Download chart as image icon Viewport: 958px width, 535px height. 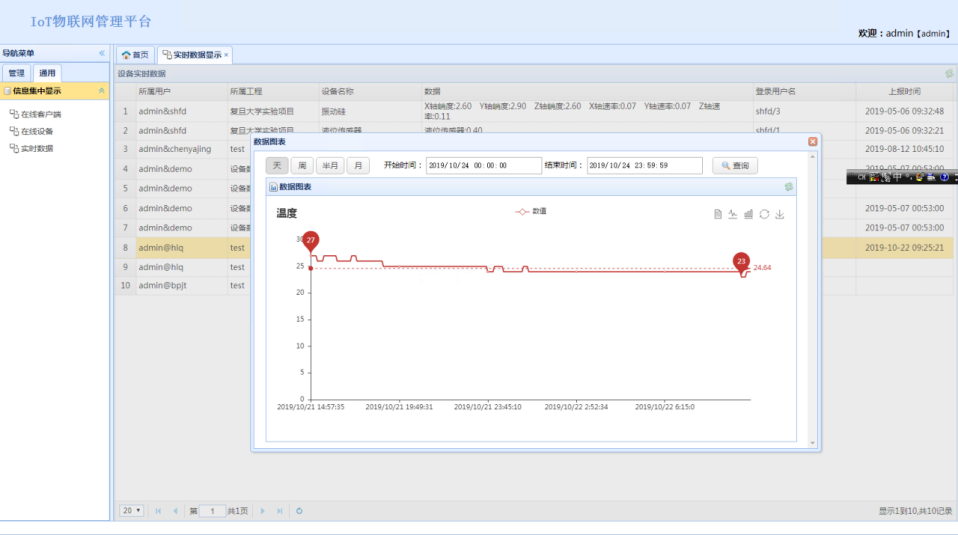click(x=780, y=214)
